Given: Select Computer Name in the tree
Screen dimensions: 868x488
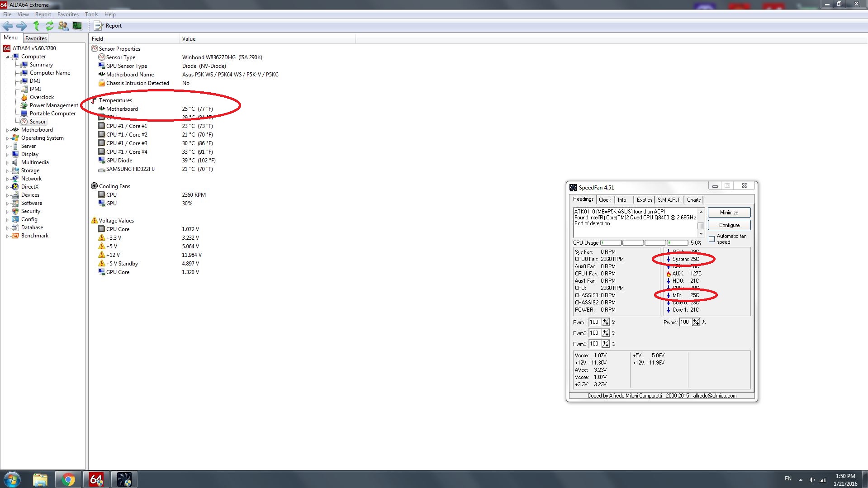Looking at the screenshot, I should [x=50, y=73].
